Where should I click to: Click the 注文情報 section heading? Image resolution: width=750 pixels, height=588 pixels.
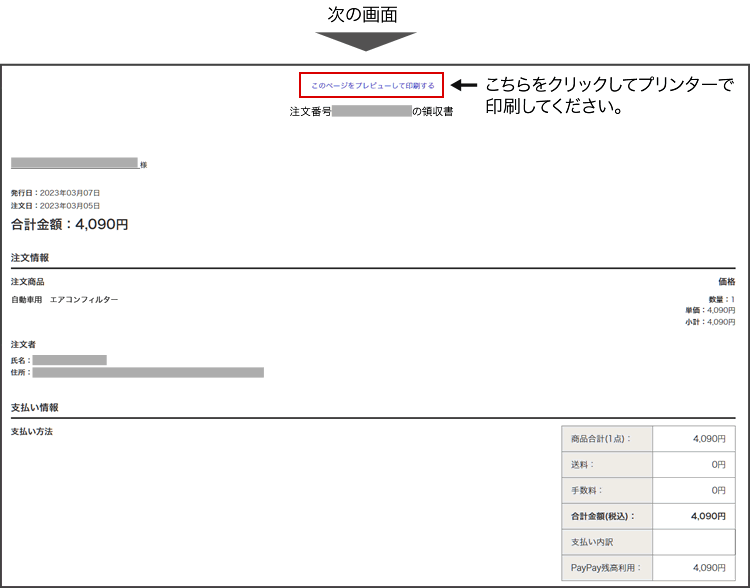coord(30,257)
